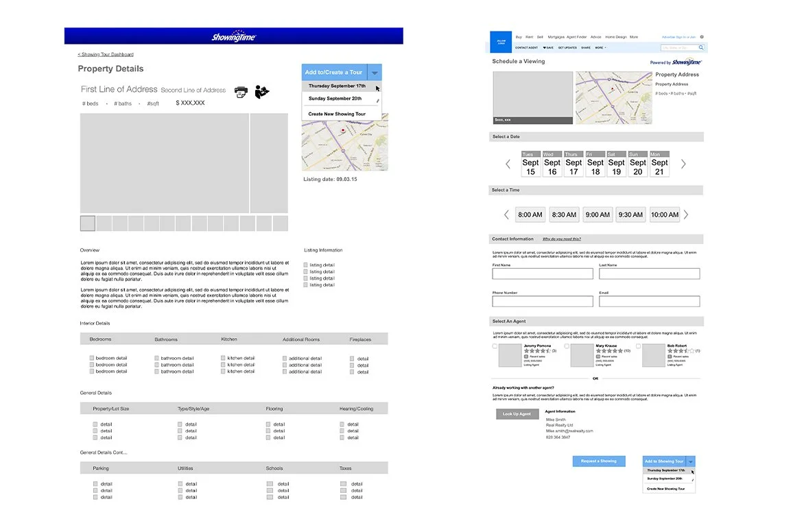Click the blue Zillow logo square
This screenshot has width=804, height=532.
coord(501,42)
